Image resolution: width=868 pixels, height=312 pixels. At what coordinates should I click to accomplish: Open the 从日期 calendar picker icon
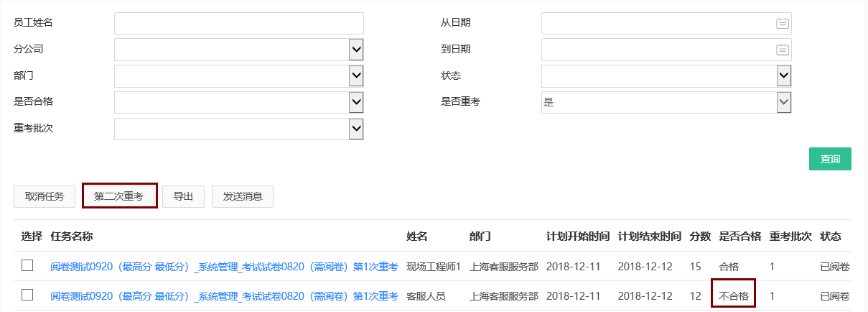click(782, 24)
